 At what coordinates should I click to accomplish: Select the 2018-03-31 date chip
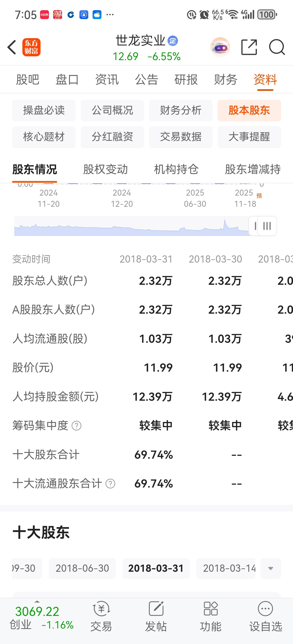156,568
